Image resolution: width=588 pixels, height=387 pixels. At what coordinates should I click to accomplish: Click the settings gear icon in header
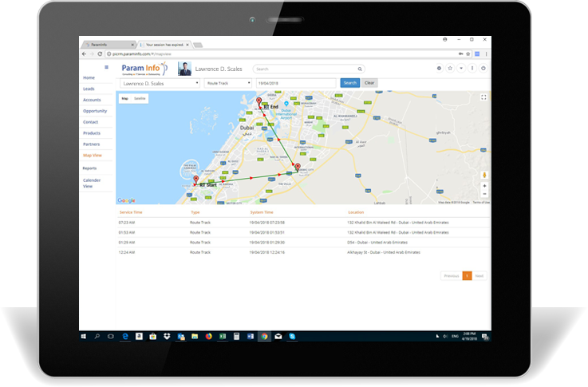(x=439, y=69)
